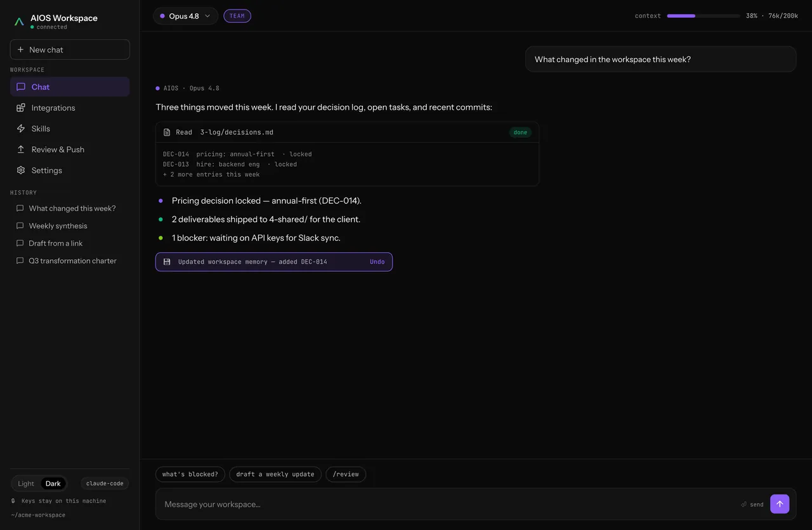Open Q3 transformation charter from history

click(72, 261)
